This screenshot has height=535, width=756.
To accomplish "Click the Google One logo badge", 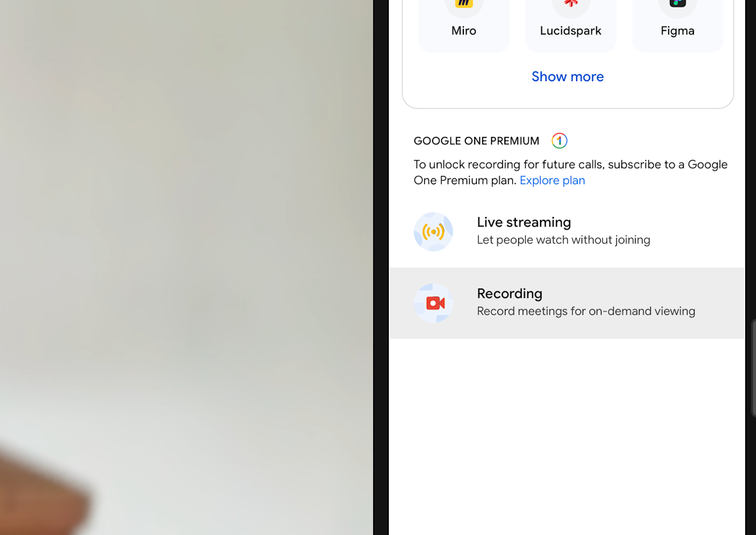I will point(559,141).
